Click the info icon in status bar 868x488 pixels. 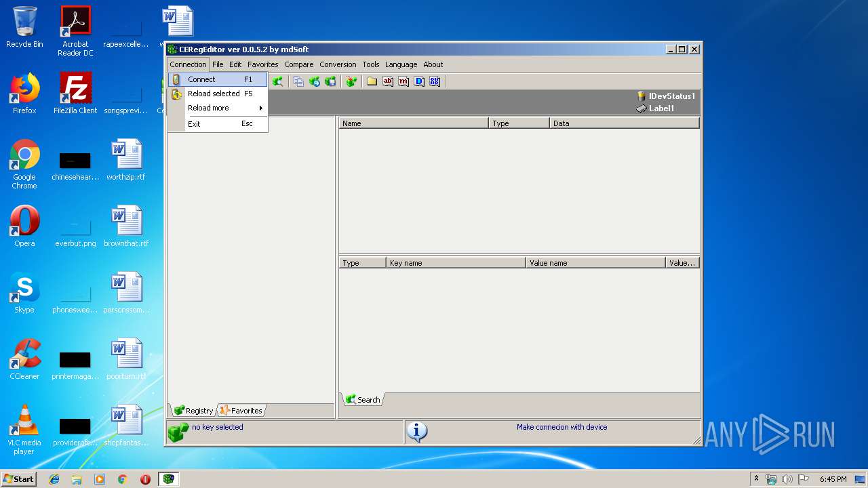pos(417,432)
